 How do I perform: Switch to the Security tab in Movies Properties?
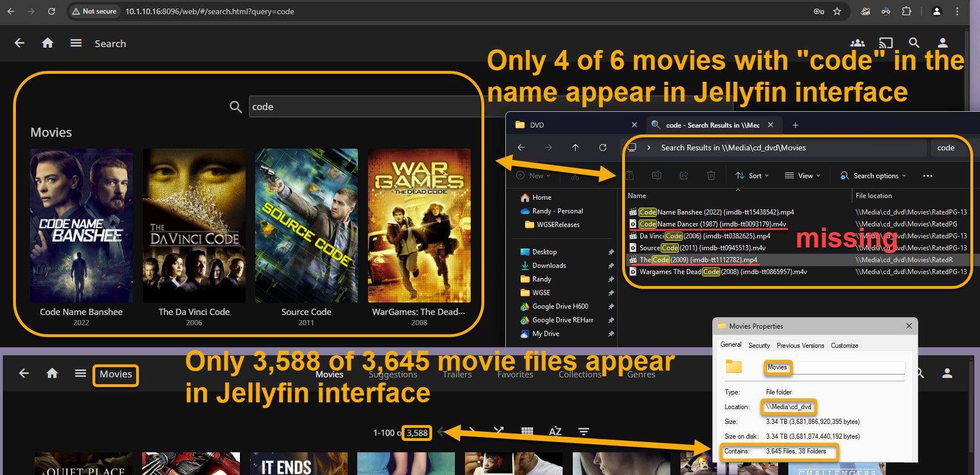[x=759, y=346]
